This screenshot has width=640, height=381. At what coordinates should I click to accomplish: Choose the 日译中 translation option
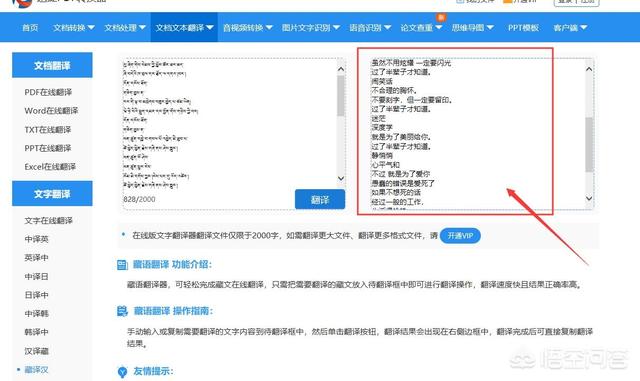(x=36, y=295)
